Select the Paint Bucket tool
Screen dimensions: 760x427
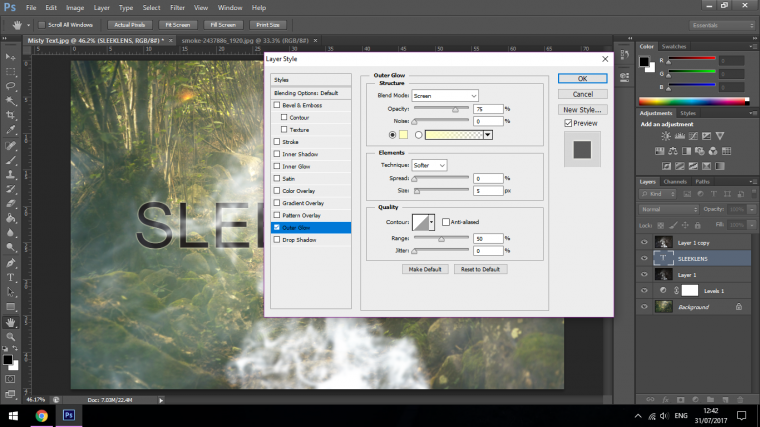(10, 218)
